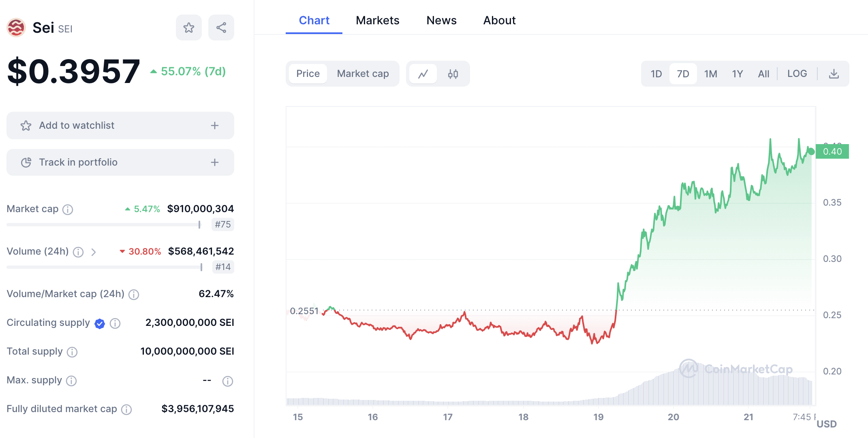Viewport: 868px width, 438px height.
Task: Switch to candlestick chart icon
Action: click(453, 74)
